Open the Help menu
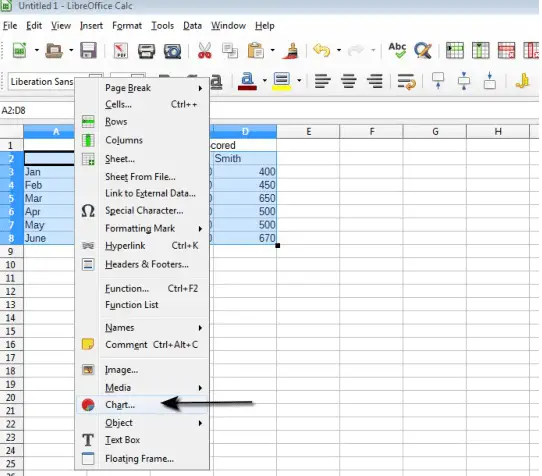The width and height of the screenshot is (542, 476). click(265, 26)
